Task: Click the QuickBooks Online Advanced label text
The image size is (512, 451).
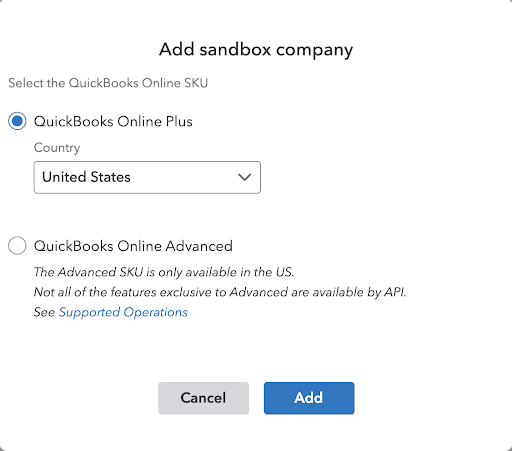Action: coord(133,246)
